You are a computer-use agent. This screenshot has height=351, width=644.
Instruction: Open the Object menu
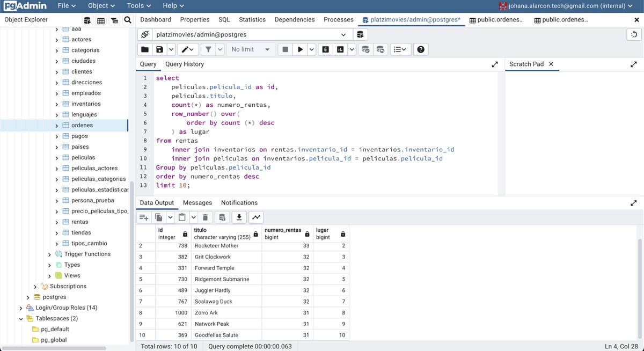[x=101, y=6]
